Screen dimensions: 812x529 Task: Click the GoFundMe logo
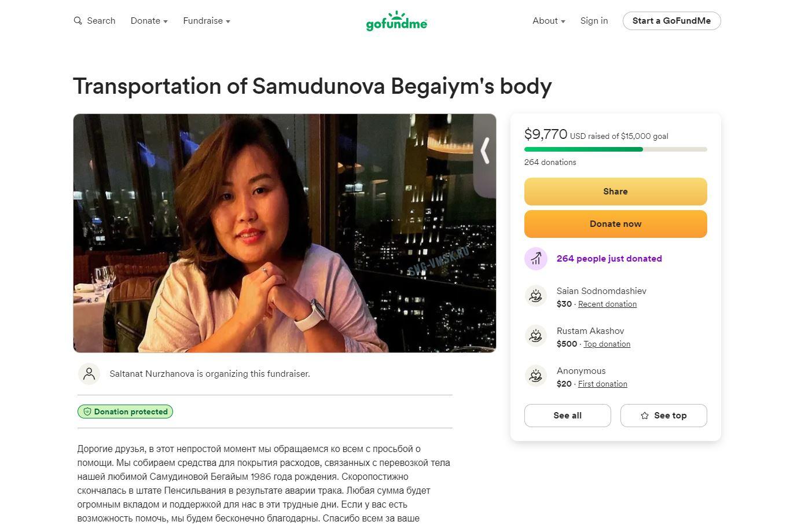[x=396, y=21]
